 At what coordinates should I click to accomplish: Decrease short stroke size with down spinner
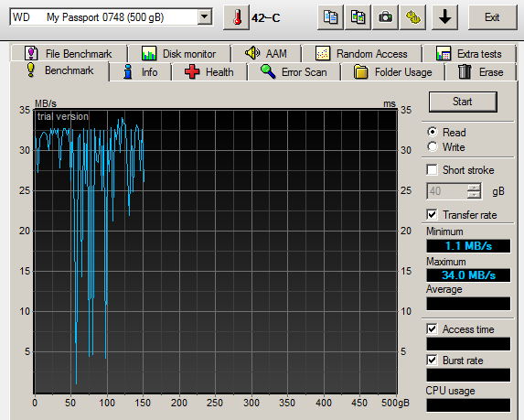coord(474,195)
